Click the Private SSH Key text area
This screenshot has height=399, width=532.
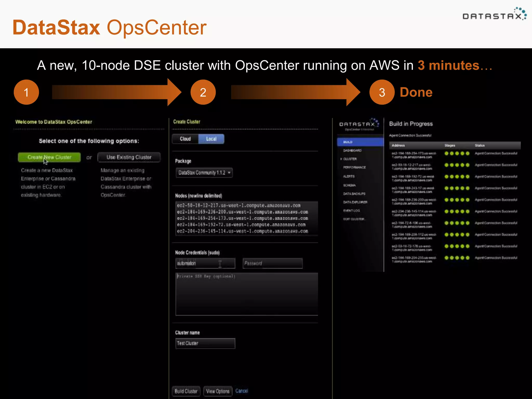(x=247, y=294)
